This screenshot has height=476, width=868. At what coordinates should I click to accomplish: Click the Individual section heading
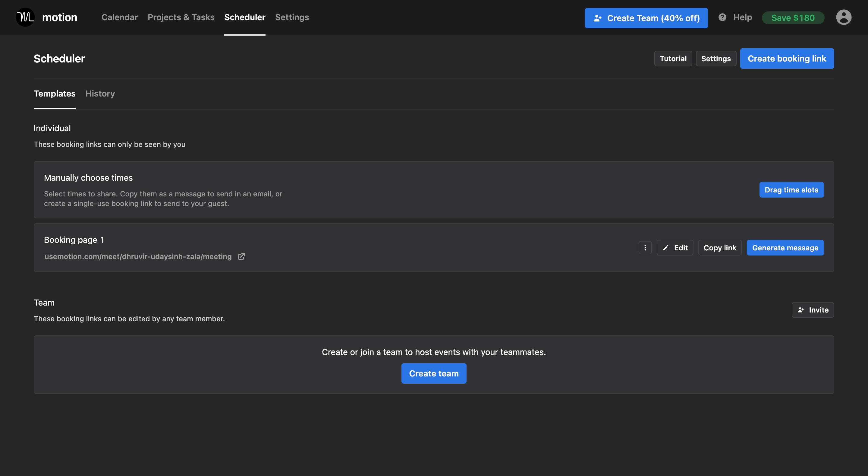[52, 128]
